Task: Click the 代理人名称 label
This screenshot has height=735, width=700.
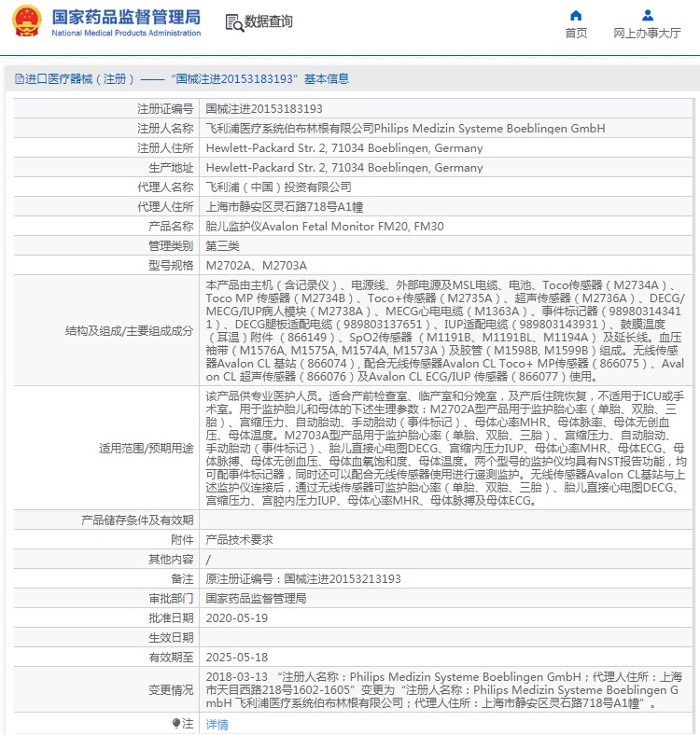Action: [x=165, y=187]
